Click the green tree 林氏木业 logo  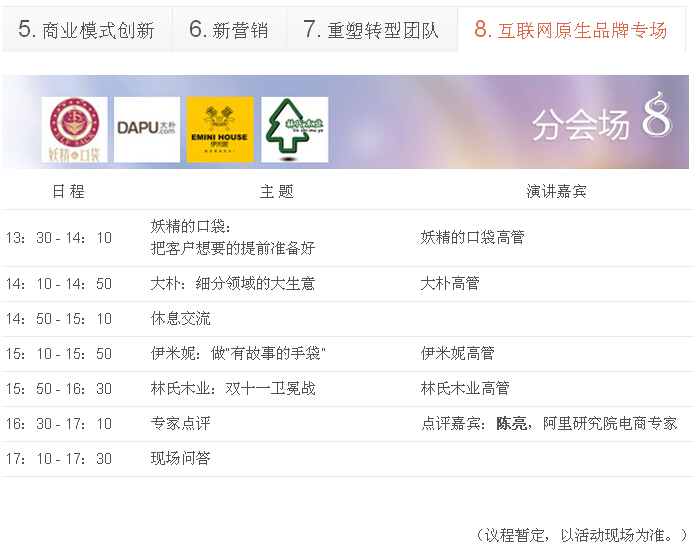coord(295,130)
